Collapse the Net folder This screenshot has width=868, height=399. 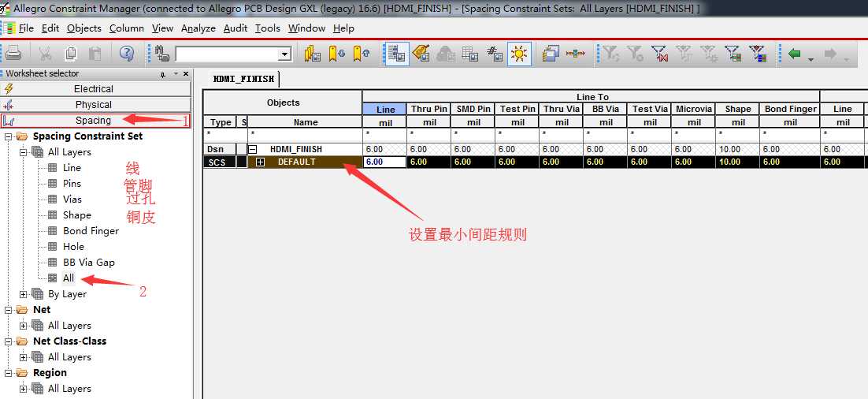tap(8, 310)
